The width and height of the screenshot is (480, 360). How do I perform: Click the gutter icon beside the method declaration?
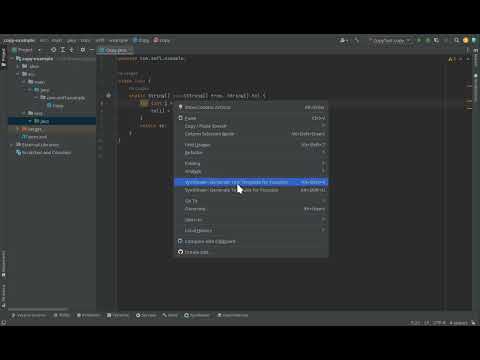tap(108, 96)
